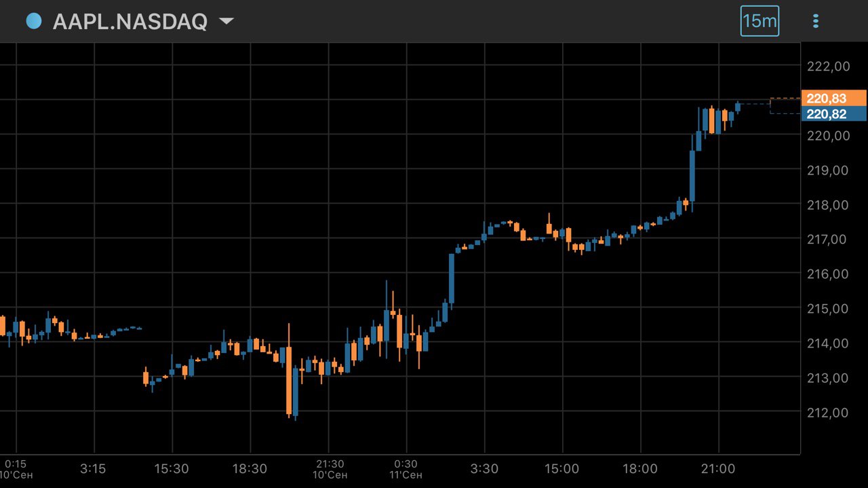Open the three-dot options menu
868x488 pixels.
point(816,21)
